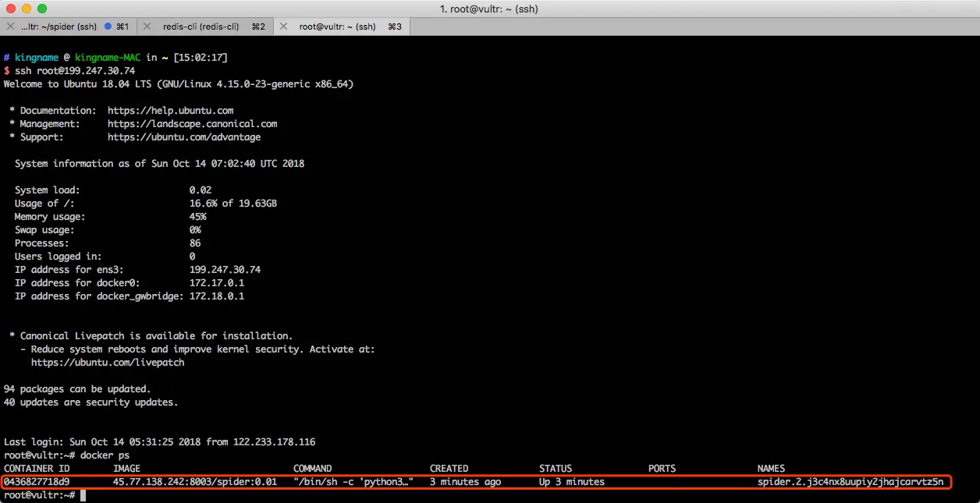Close the ~/spider (ssh) tab

pyautogui.click(x=9, y=27)
